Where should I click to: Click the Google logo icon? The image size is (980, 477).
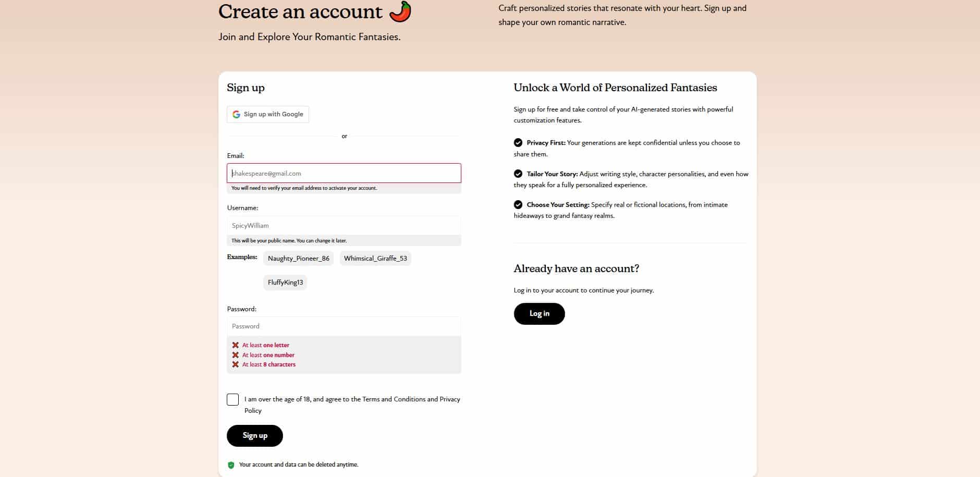[x=236, y=114]
